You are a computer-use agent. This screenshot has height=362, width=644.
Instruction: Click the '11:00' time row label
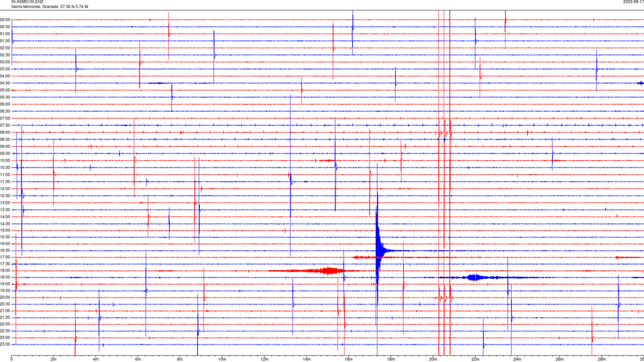[5, 174]
